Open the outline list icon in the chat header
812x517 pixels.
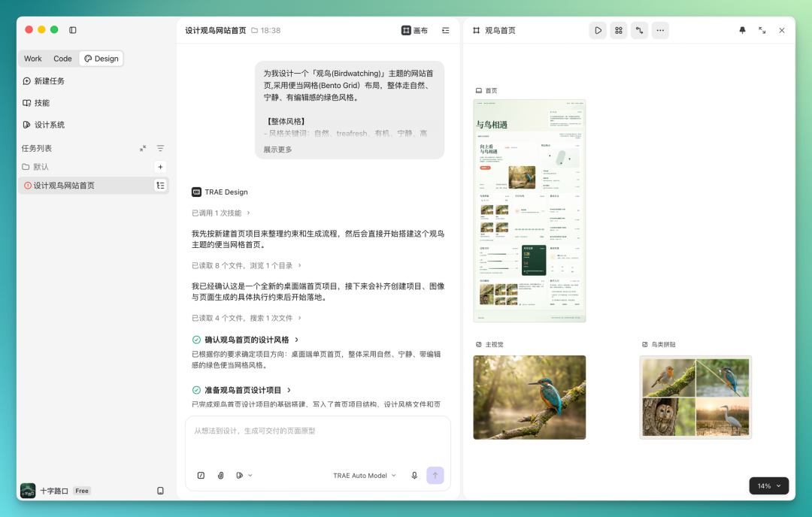[445, 31]
